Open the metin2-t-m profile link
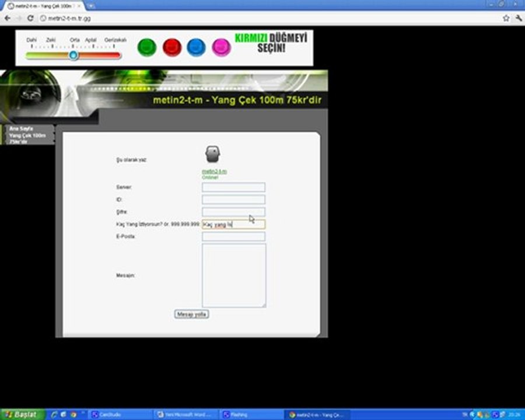This screenshot has width=525, height=420. tap(214, 171)
